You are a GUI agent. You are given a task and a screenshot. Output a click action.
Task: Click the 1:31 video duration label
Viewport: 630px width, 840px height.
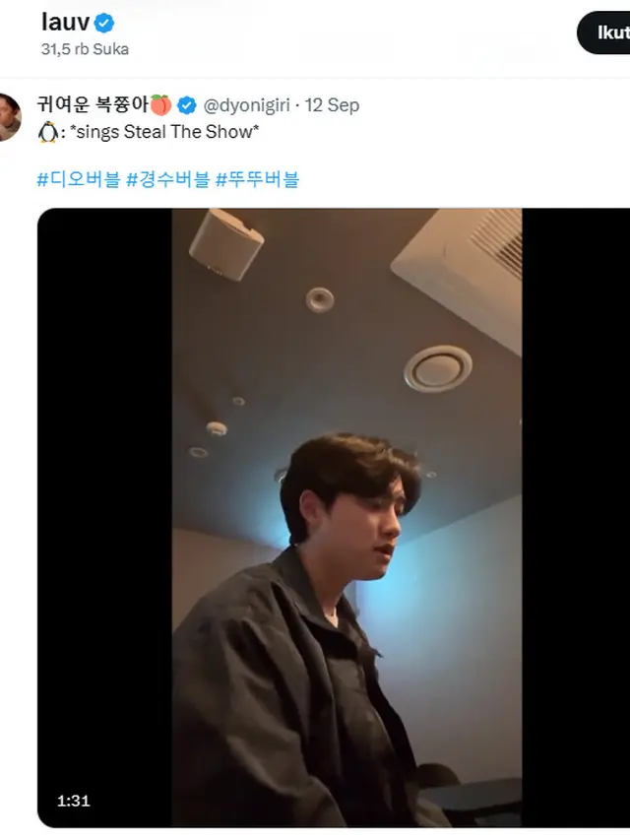74,801
